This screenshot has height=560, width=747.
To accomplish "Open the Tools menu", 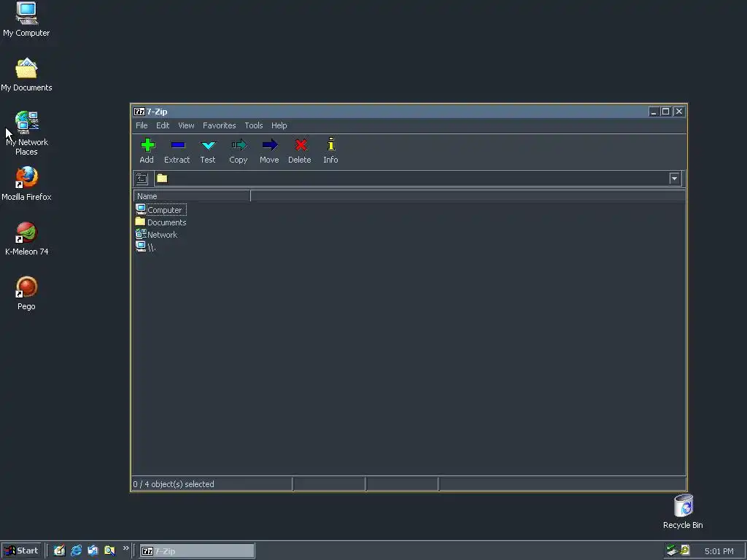I will [254, 125].
